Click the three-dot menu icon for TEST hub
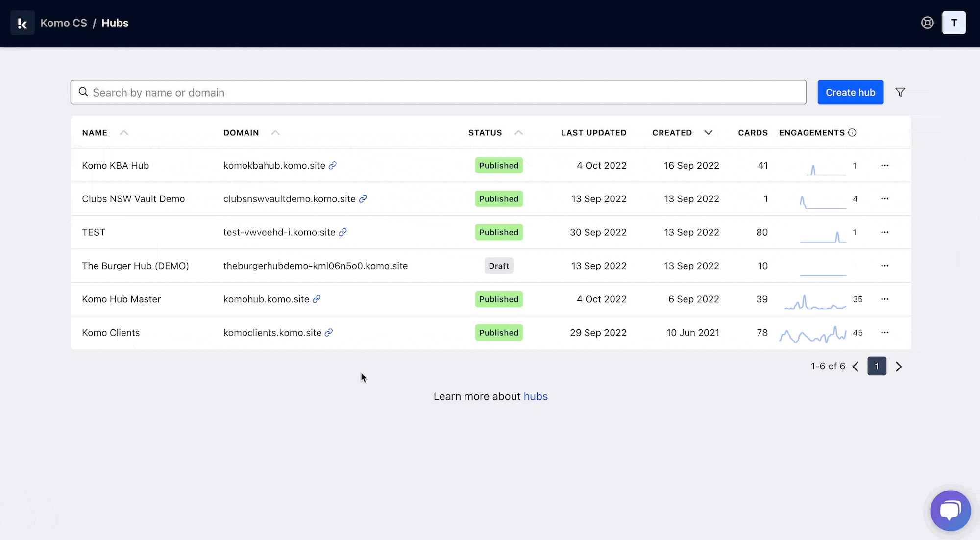Image resolution: width=980 pixels, height=540 pixels. (884, 232)
